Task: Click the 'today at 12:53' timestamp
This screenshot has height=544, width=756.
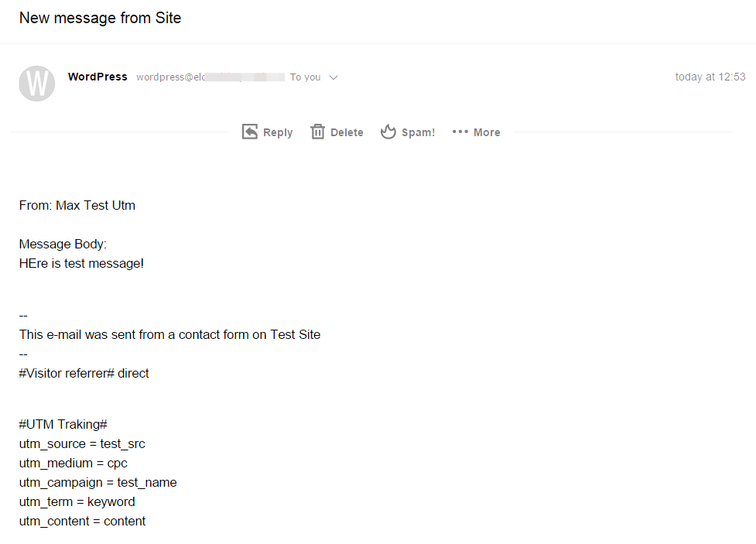Action: (710, 77)
